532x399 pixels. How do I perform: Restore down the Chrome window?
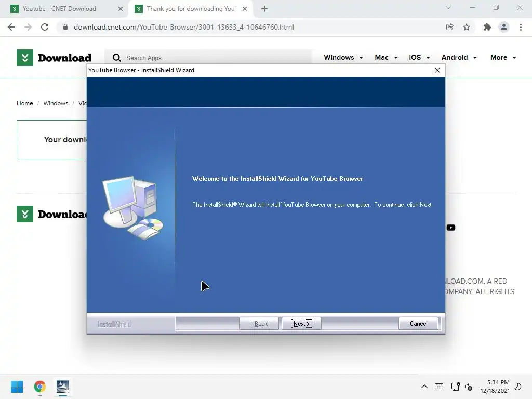496,7
